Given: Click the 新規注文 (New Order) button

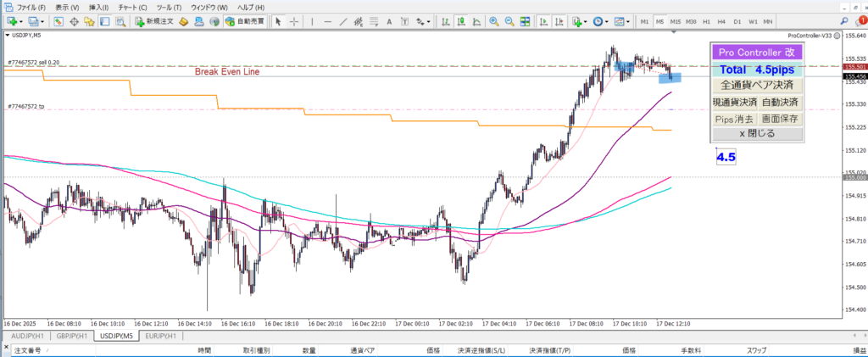Looking at the screenshot, I should [154, 20].
